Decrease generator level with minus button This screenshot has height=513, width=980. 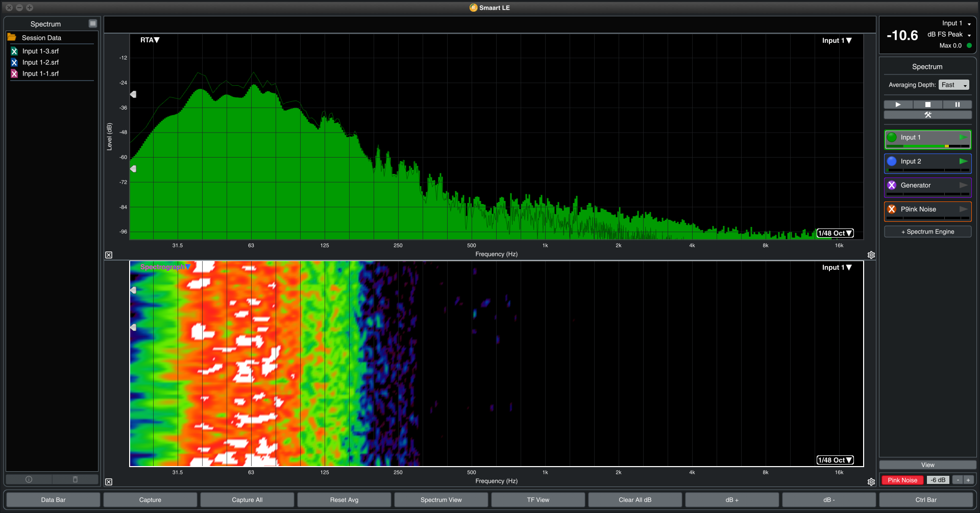958,480
